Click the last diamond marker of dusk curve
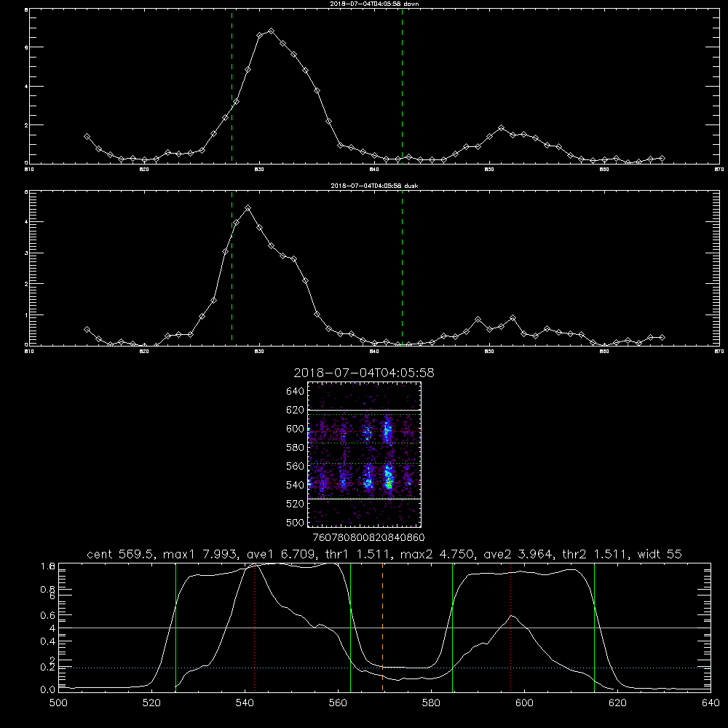 click(662, 338)
